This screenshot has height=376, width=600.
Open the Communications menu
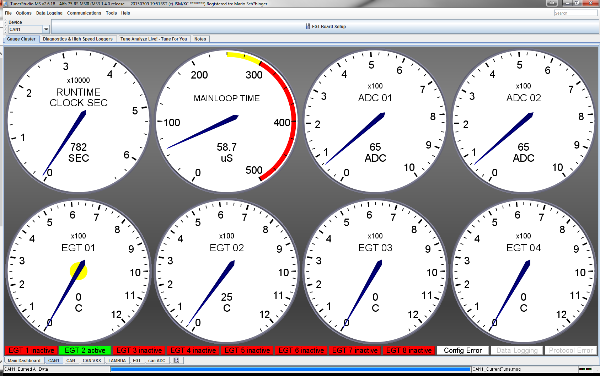[x=84, y=13]
